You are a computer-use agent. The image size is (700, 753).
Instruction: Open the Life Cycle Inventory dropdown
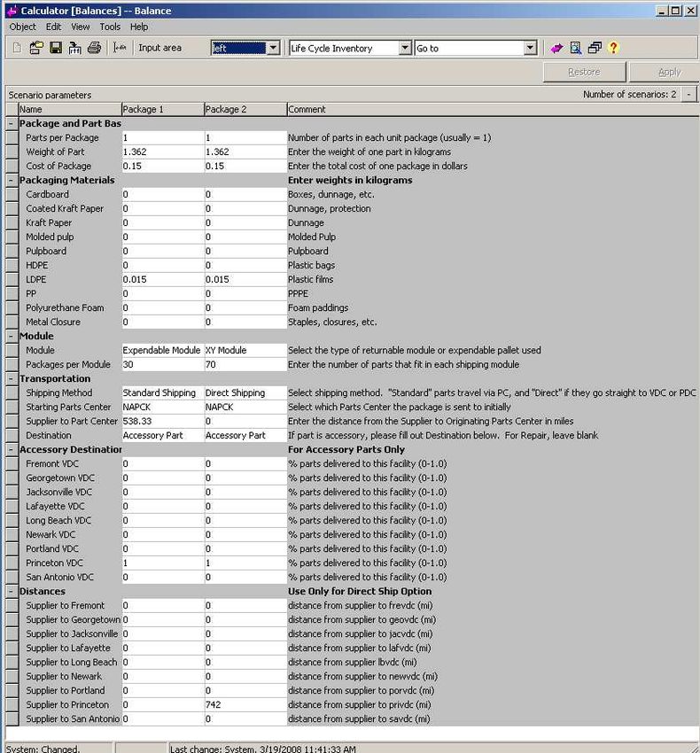coord(405,48)
